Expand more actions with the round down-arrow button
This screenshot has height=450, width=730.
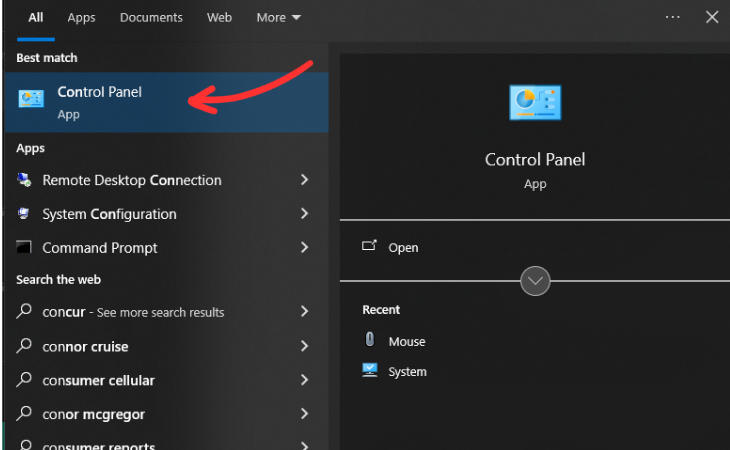click(x=535, y=281)
